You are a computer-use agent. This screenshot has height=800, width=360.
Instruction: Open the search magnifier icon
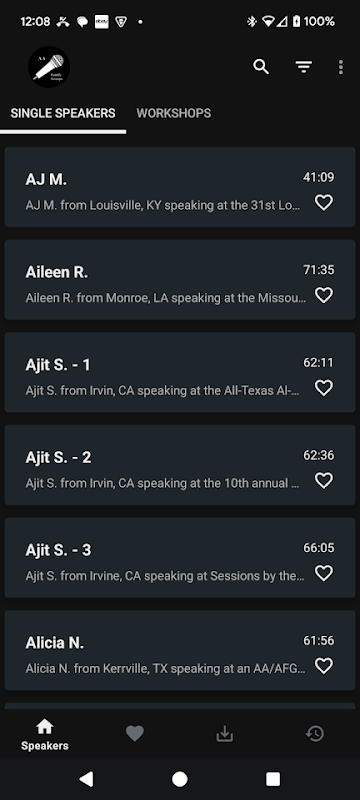tap(261, 67)
